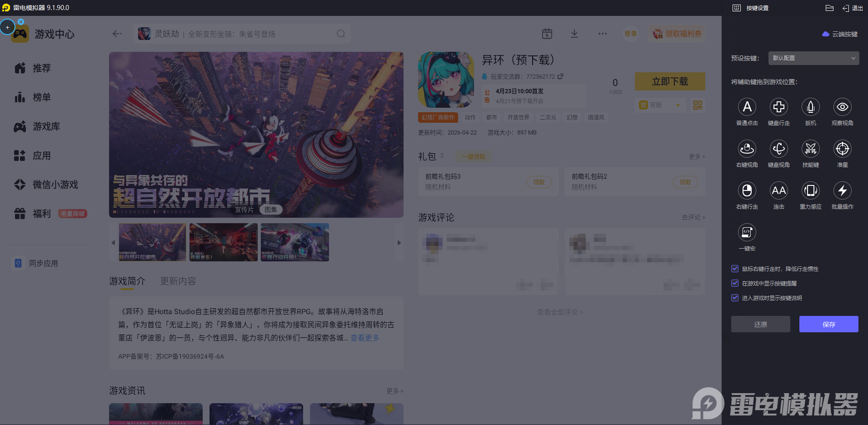Open 更多 gift packs link
The width and height of the screenshot is (868, 425).
coord(697,156)
